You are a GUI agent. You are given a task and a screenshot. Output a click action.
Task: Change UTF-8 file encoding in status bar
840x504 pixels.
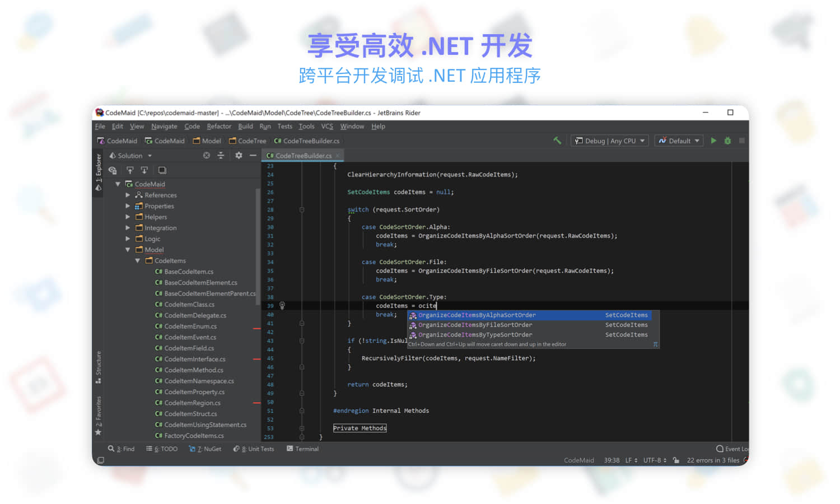pyautogui.click(x=655, y=460)
